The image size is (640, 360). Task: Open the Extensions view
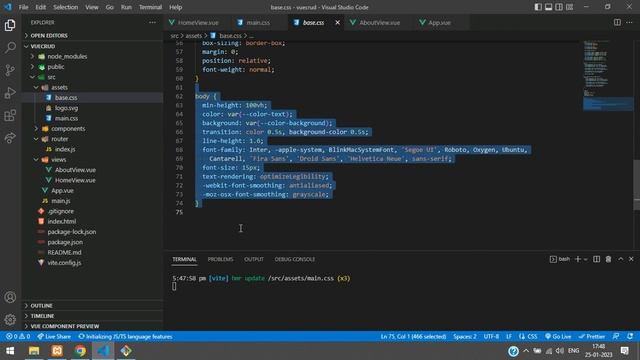click(x=10, y=116)
